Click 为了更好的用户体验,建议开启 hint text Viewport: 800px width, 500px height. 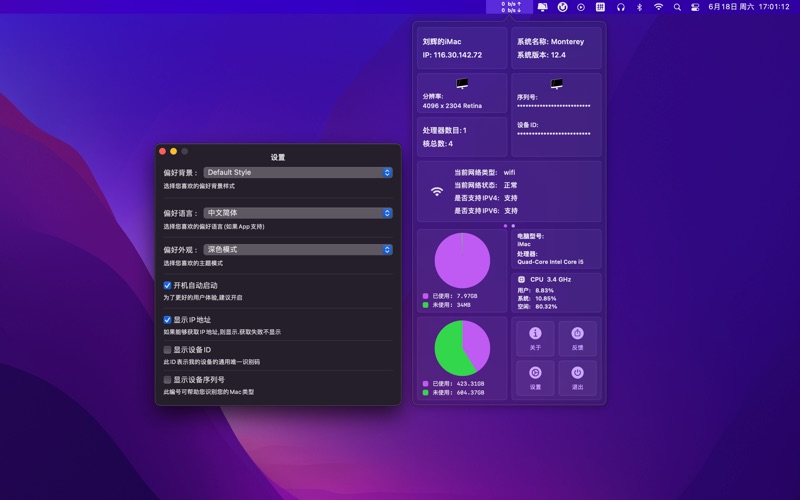[x=203, y=297]
